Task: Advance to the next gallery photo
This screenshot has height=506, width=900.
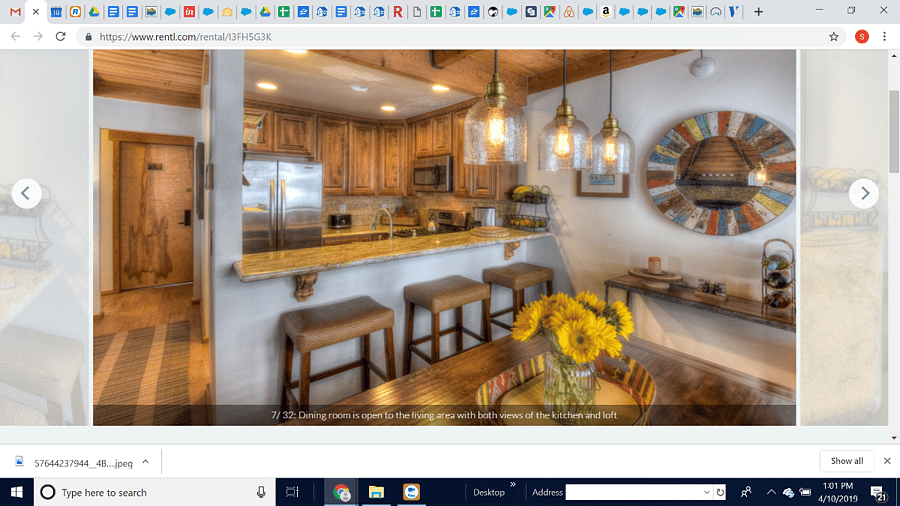Action: 864,193
